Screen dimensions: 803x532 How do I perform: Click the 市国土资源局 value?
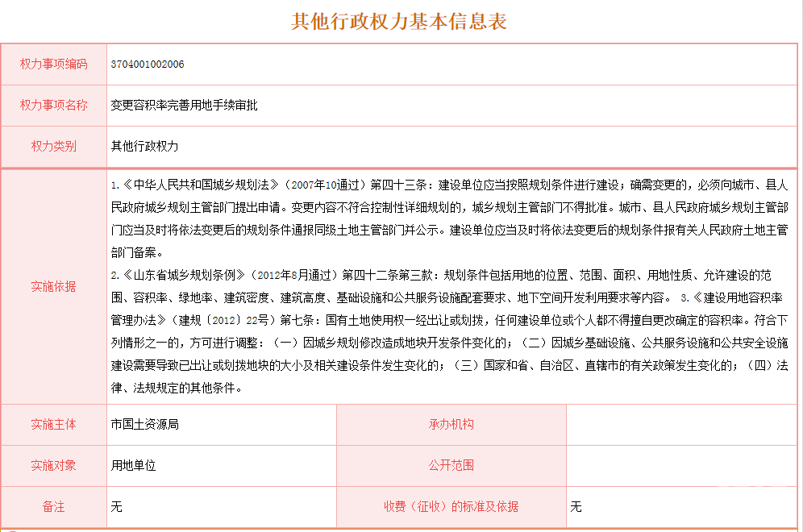(x=144, y=424)
